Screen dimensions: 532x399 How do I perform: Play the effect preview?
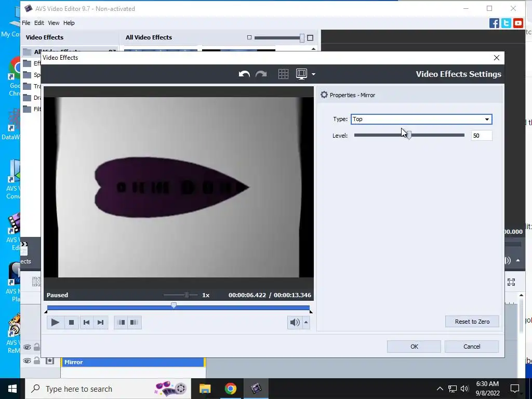pyautogui.click(x=55, y=322)
